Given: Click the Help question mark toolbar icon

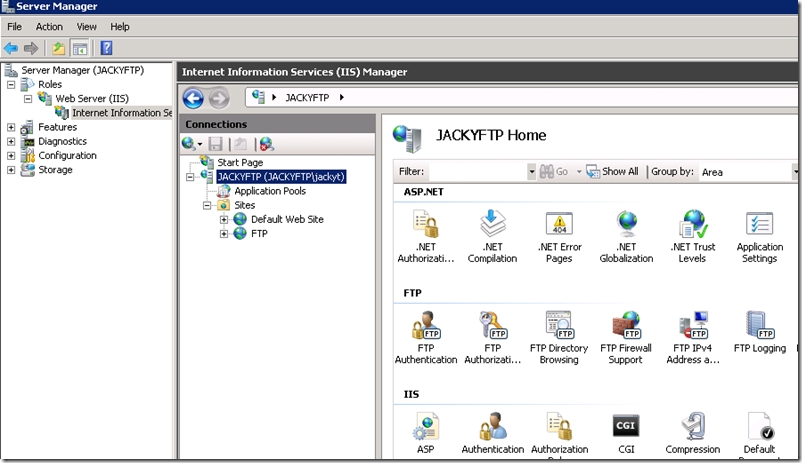Looking at the screenshot, I should tap(106, 48).
